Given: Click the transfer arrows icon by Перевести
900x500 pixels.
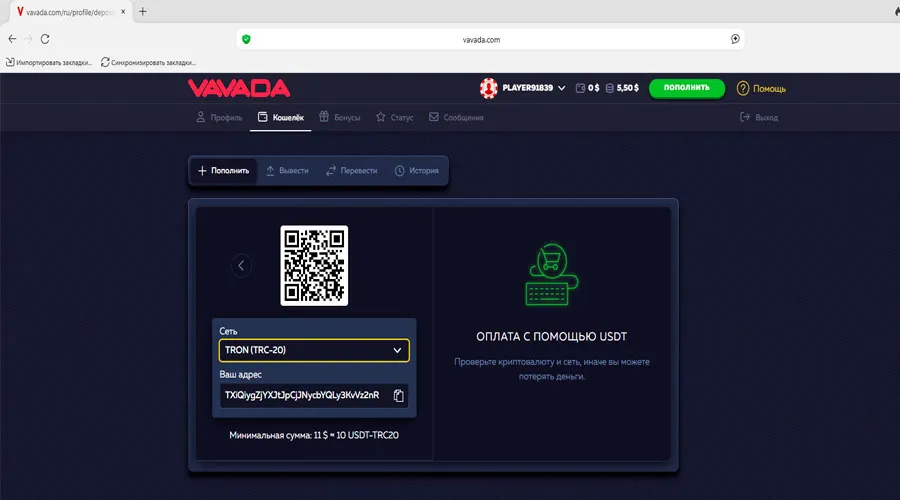Looking at the screenshot, I should click(331, 170).
